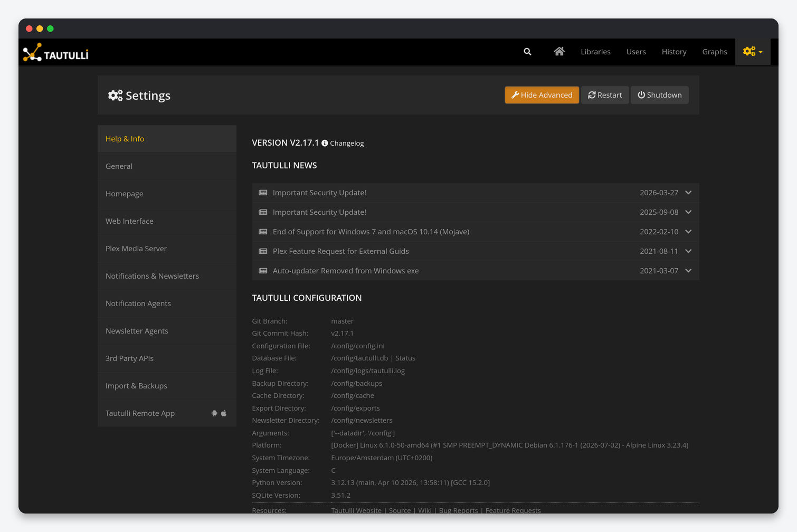Image resolution: width=797 pixels, height=532 pixels.
Task: Click the Git Branch master value
Action: 342,321
